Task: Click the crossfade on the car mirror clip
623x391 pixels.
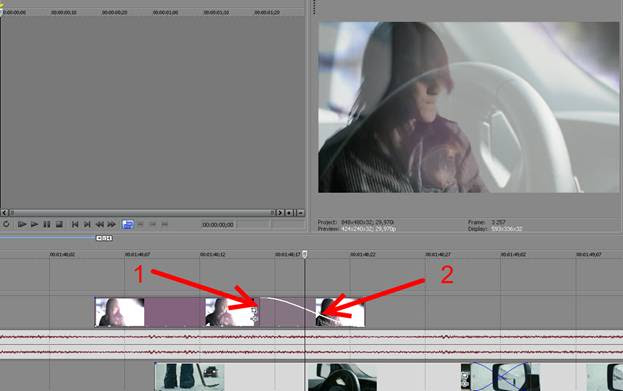Action: 500,377
